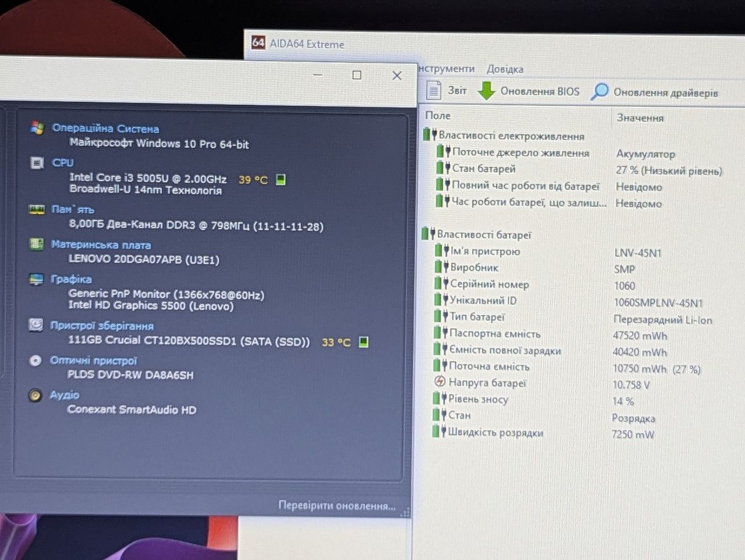Click the Оновлення драйверів toolbar button
745x560 pixels.
[x=654, y=92]
